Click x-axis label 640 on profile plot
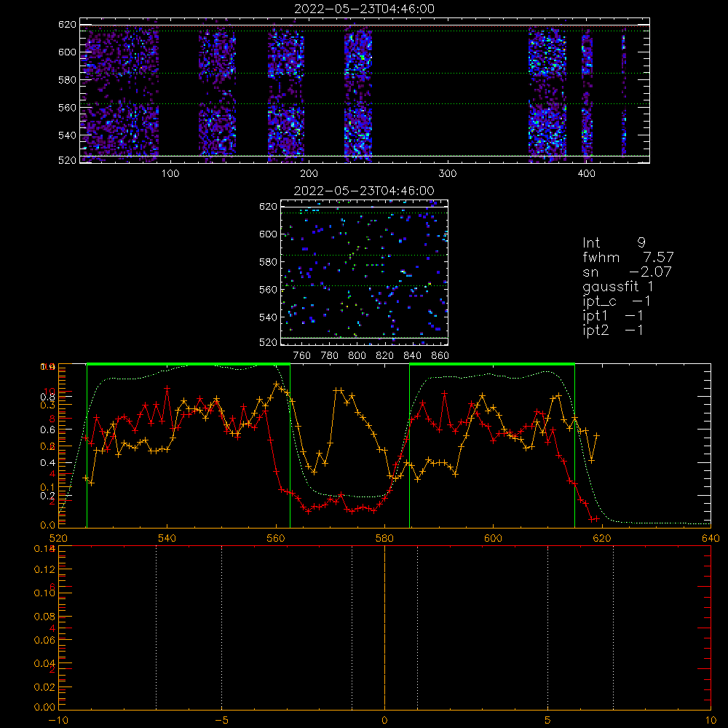Image resolution: width=728 pixels, height=728 pixels. coord(711,538)
